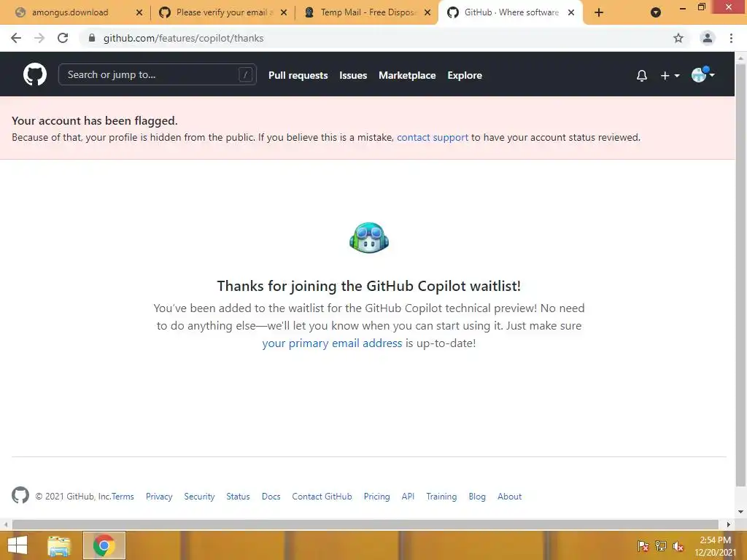Go to Marketplace

point(407,75)
